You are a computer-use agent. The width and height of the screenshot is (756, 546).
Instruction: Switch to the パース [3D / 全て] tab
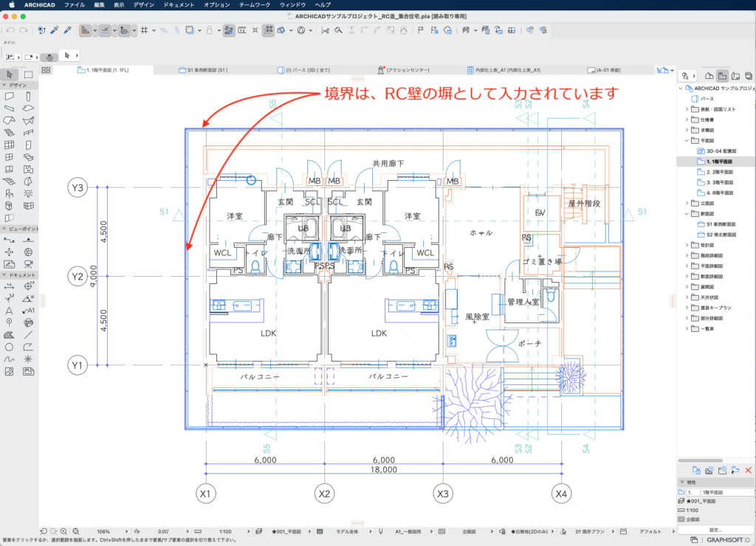pos(304,70)
